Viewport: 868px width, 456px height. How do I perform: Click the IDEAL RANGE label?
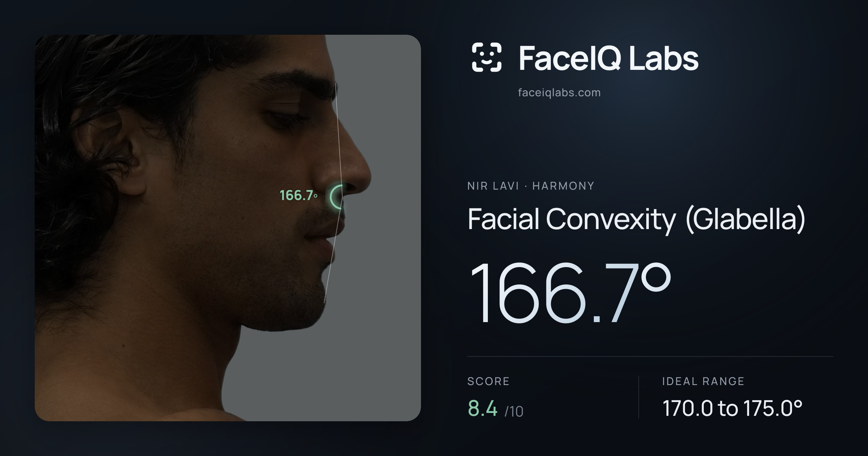pos(703,381)
